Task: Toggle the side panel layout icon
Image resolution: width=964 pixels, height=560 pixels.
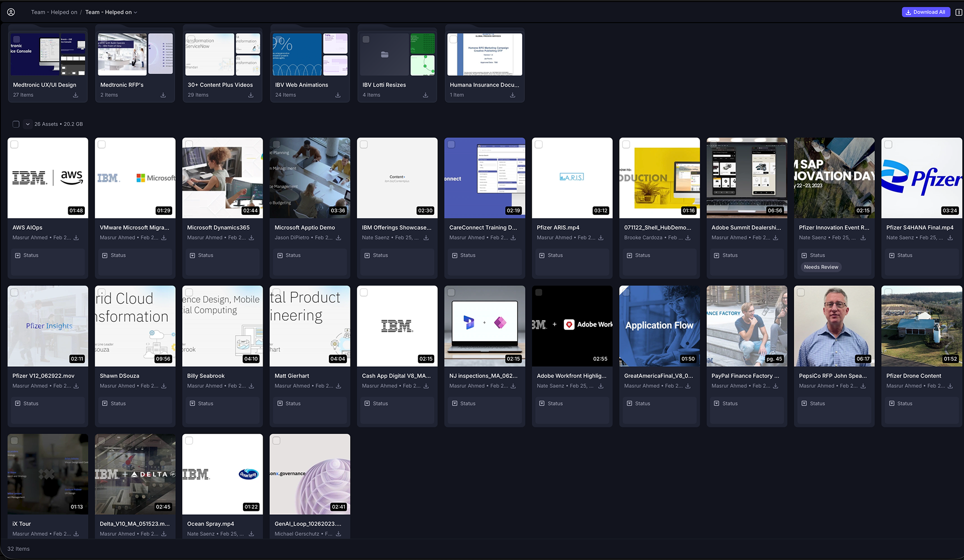Action: (x=958, y=12)
